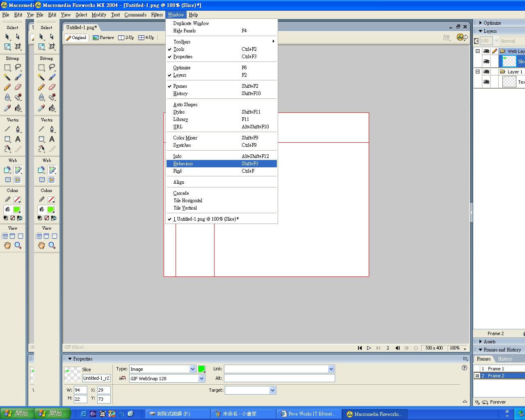The height and width of the screenshot is (420, 525).
Task: Click the Alt text field
Action: pyautogui.click(x=279, y=378)
